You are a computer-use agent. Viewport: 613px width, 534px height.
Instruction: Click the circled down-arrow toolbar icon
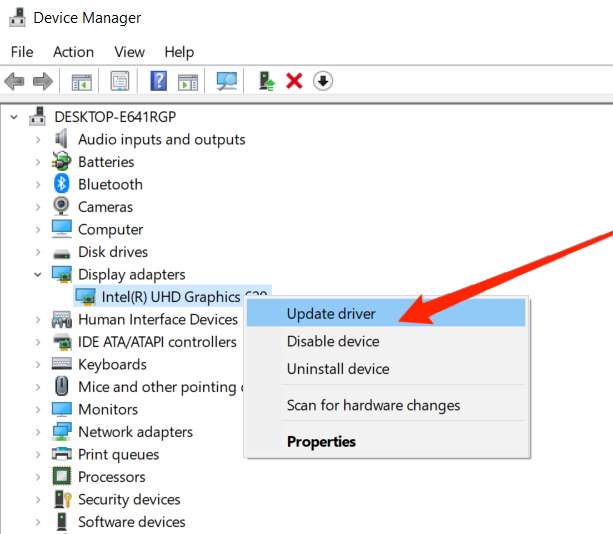click(322, 81)
